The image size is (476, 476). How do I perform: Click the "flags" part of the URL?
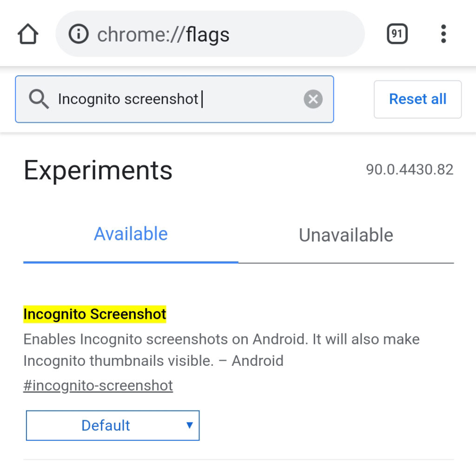(208, 35)
